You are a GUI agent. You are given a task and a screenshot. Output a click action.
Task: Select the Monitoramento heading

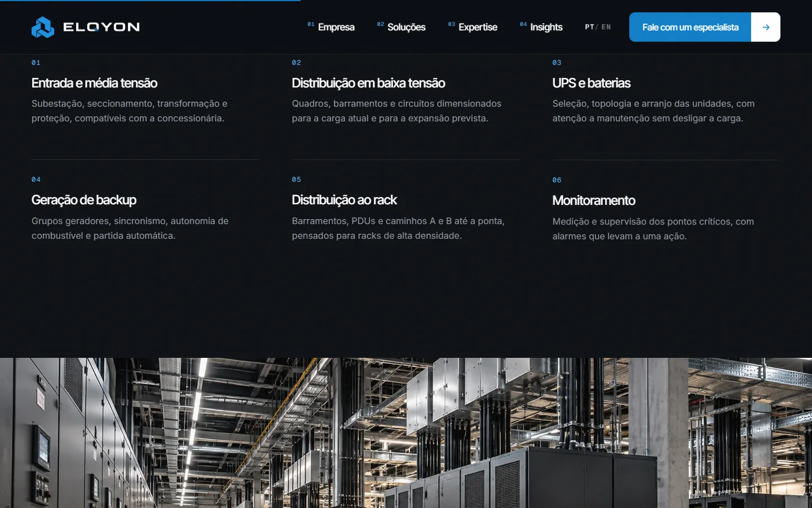coord(594,200)
